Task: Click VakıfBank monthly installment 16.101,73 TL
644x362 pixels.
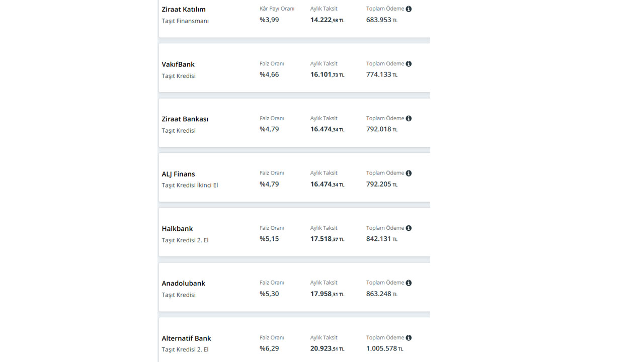Action: coord(328,75)
